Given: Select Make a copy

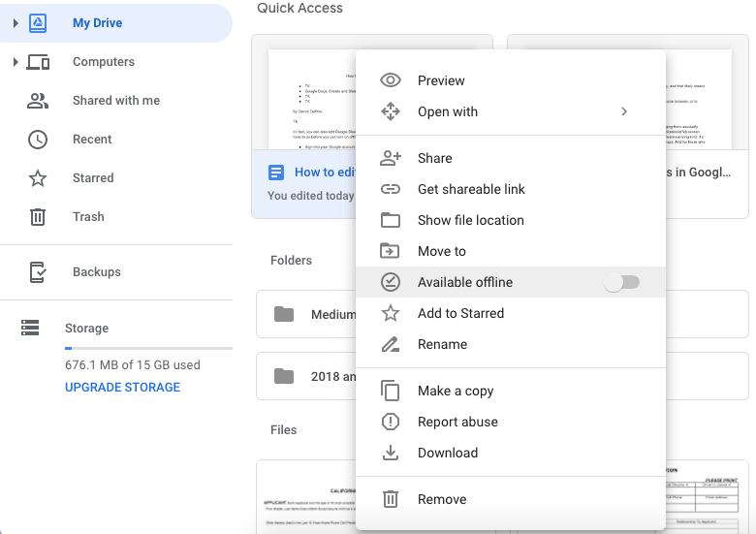Looking at the screenshot, I should coord(511,391).
